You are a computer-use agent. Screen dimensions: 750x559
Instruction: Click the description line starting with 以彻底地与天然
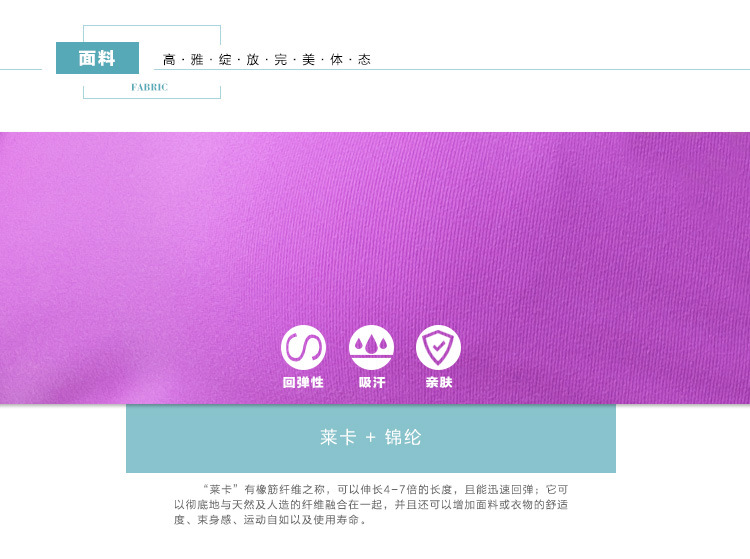(x=370, y=505)
